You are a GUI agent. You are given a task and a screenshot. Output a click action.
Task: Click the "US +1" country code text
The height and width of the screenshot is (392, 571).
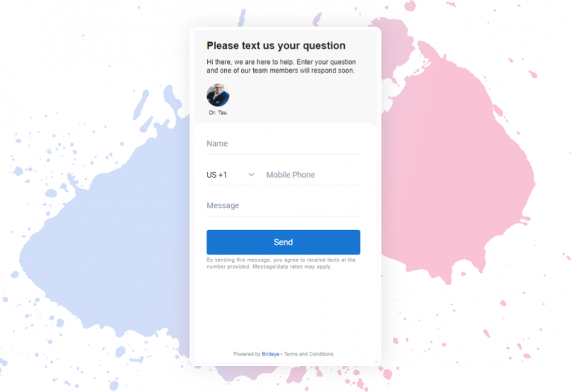pos(217,175)
